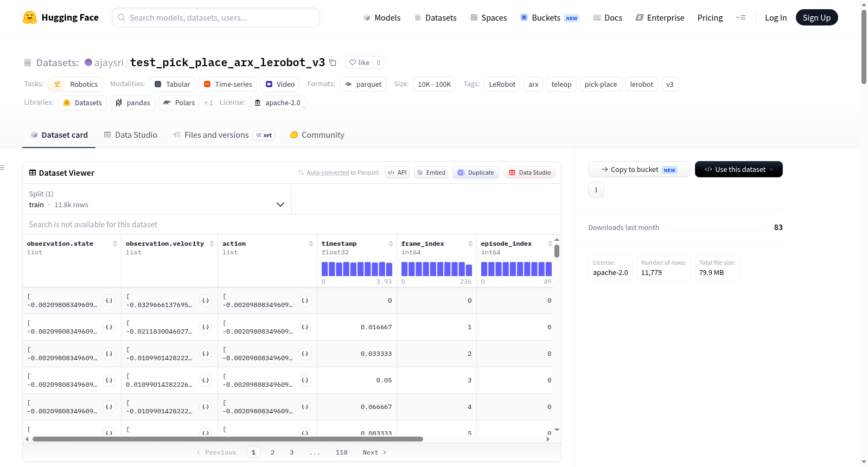Expand observation.velocity JSON in timestamp 0.016667 row
The image size is (868, 467).
[206, 327]
